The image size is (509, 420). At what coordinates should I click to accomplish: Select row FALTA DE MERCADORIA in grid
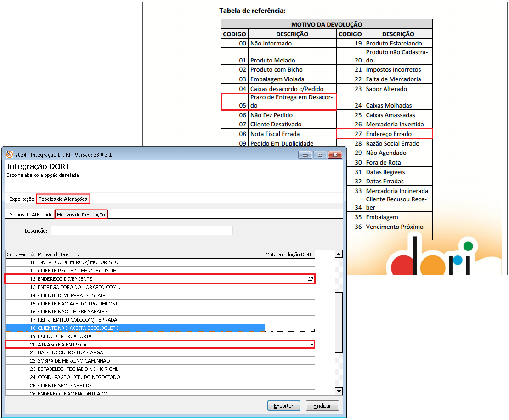click(160, 336)
